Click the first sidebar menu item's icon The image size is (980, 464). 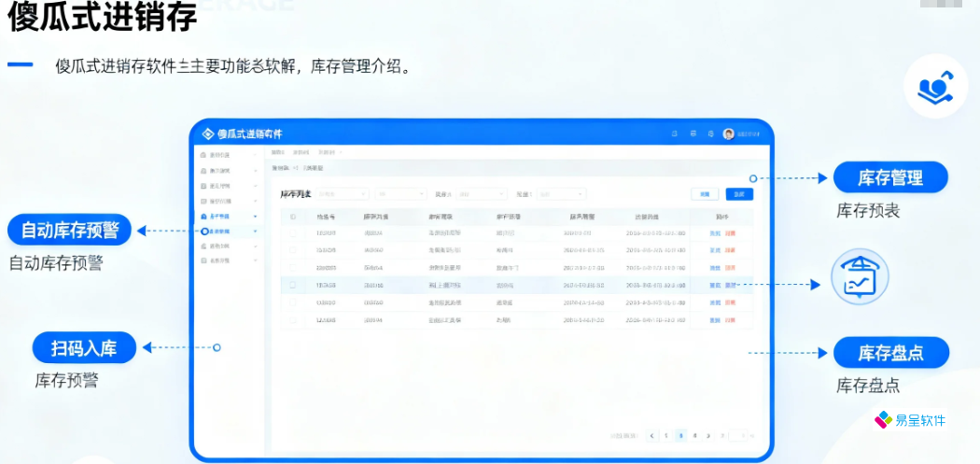[x=203, y=154]
